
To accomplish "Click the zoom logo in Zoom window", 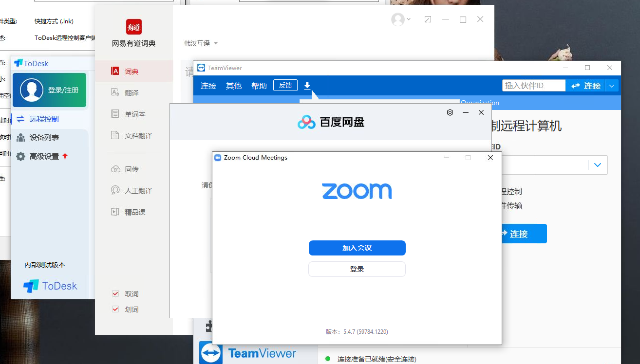I will click(357, 191).
